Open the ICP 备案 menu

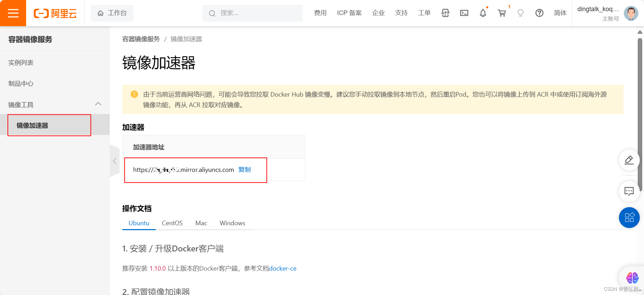tap(349, 13)
